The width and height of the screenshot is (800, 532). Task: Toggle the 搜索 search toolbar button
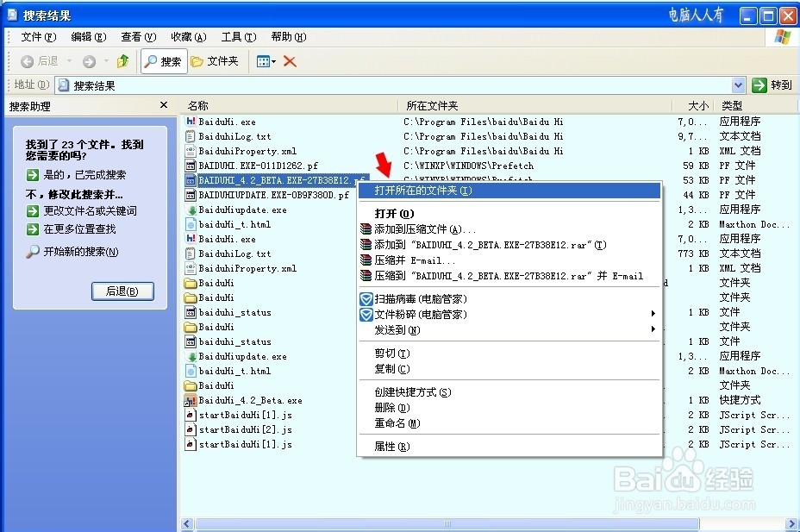point(164,61)
